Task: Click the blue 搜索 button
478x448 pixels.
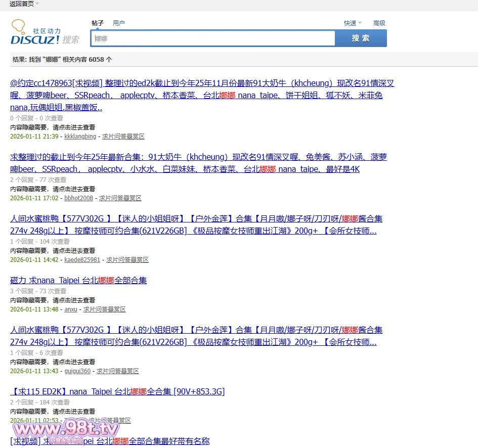Action: point(361,38)
